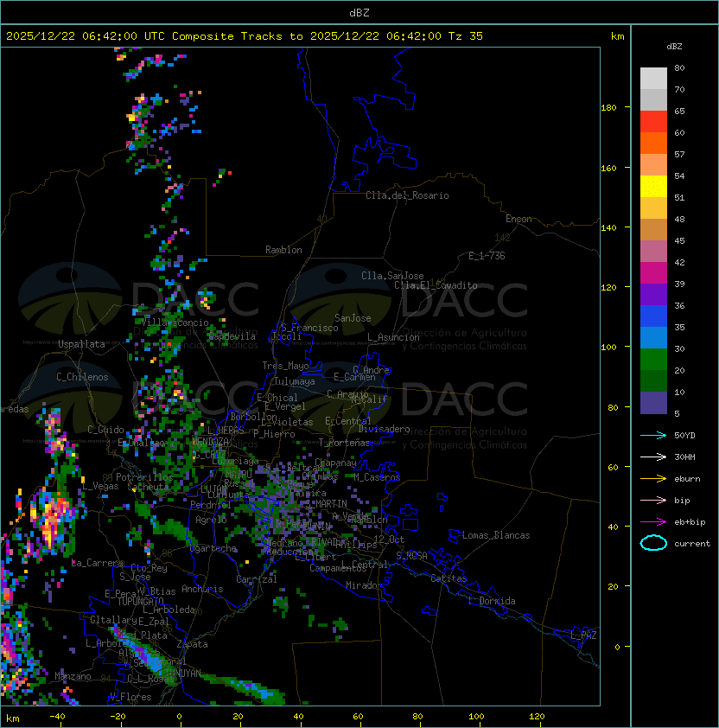Click the 'Clla.SanJose' map label

click(x=392, y=276)
